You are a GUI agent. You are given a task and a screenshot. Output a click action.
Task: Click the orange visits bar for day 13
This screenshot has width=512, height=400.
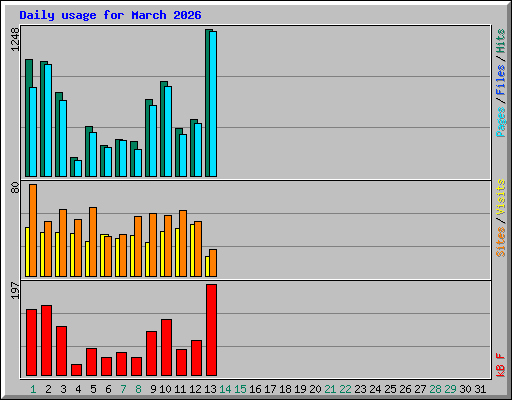point(213,263)
